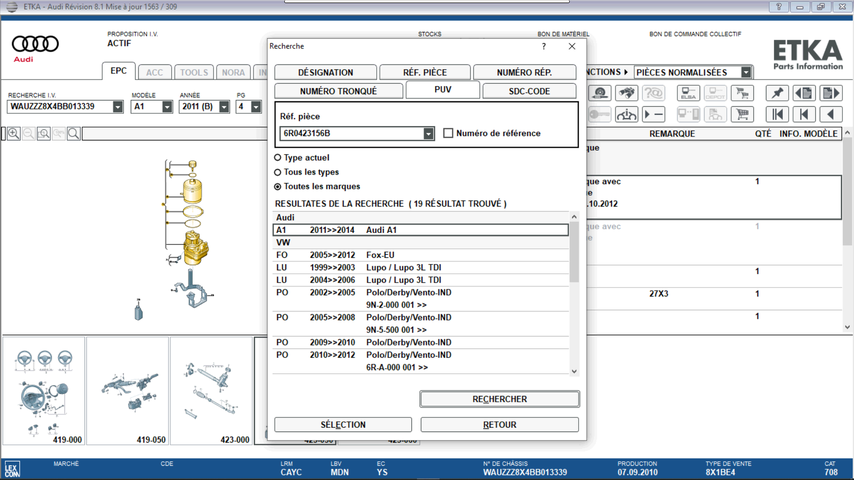Expand the Recherche I.V. VIN dropdown

click(x=118, y=107)
